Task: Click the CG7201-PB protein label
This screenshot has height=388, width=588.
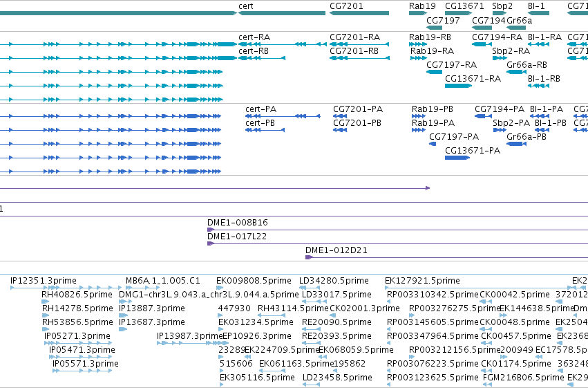Action: (x=357, y=122)
